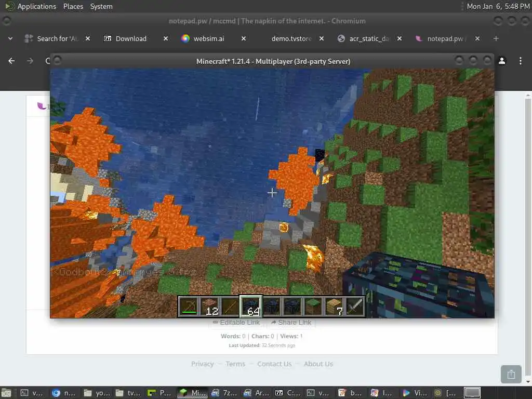Image resolution: width=532 pixels, height=399 pixels.
Task: Click the floating share icon on notepad.pw
Action: 511,374
